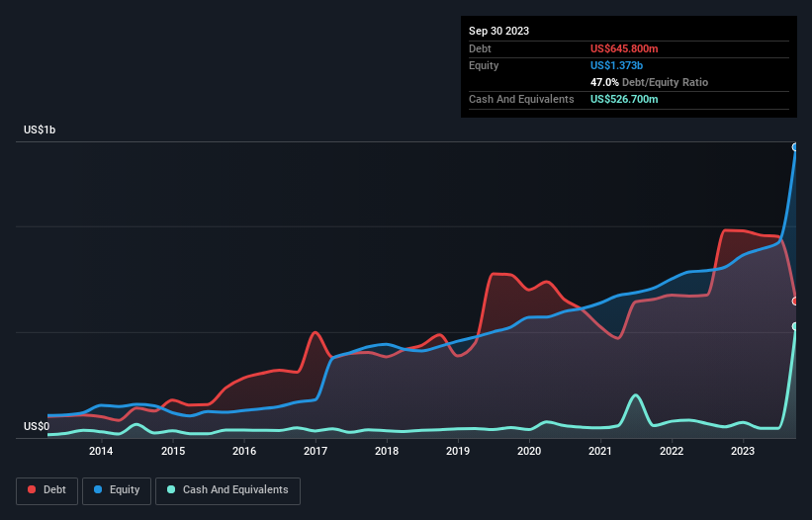Click the blue Equity legend dot
Screen dimensions: 812x520
[x=98, y=489]
